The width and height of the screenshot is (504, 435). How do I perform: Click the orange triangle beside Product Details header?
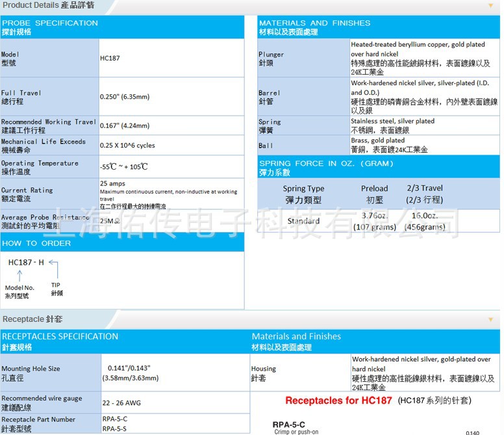490,5
